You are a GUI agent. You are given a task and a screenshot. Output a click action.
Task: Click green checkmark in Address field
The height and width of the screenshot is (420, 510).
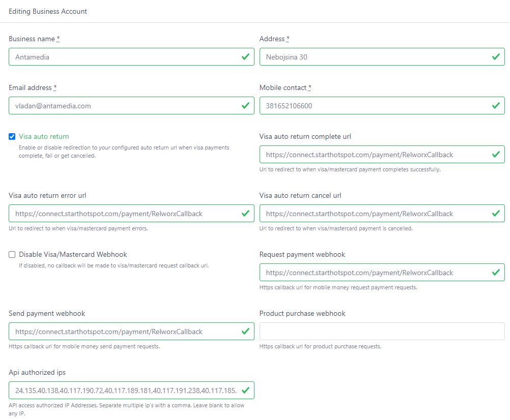click(x=496, y=57)
